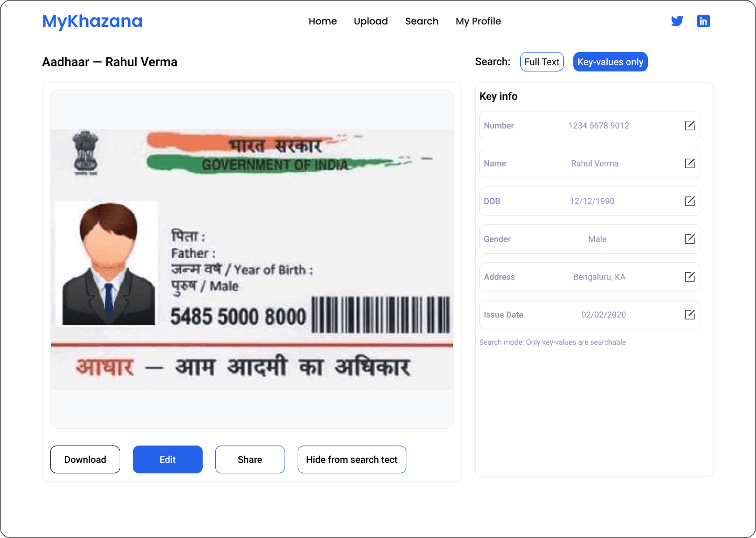Click the search mode note text
The width and height of the screenshot is (756, 538).
pyautogui.click(x=552, y=342)
